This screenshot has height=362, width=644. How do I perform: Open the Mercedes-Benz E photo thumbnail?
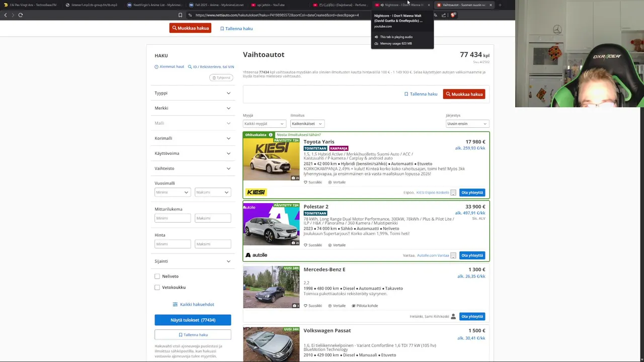pos(271,287)
